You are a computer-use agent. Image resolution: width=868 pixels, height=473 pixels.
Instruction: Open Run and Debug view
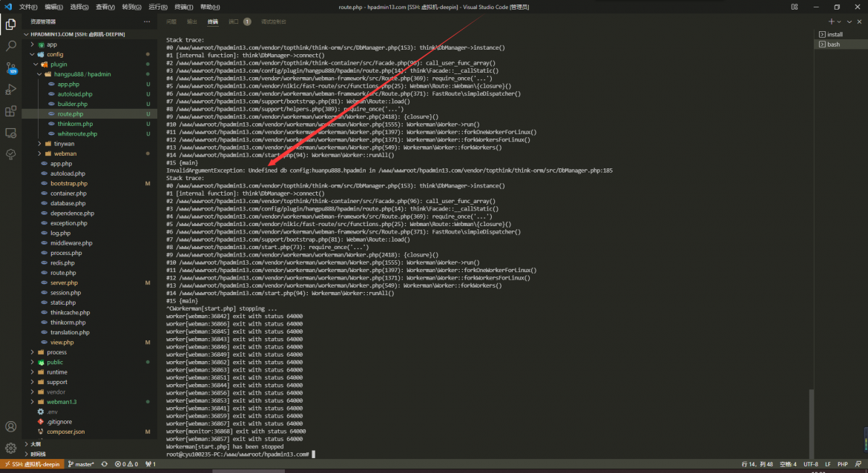pyautogui.click(x=10, y=90)
